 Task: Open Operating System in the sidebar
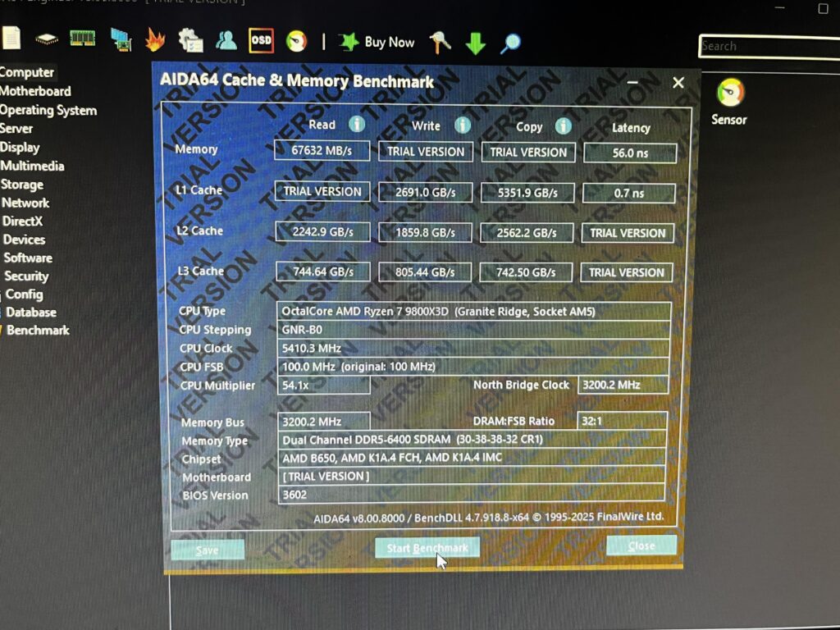(48, 111)
